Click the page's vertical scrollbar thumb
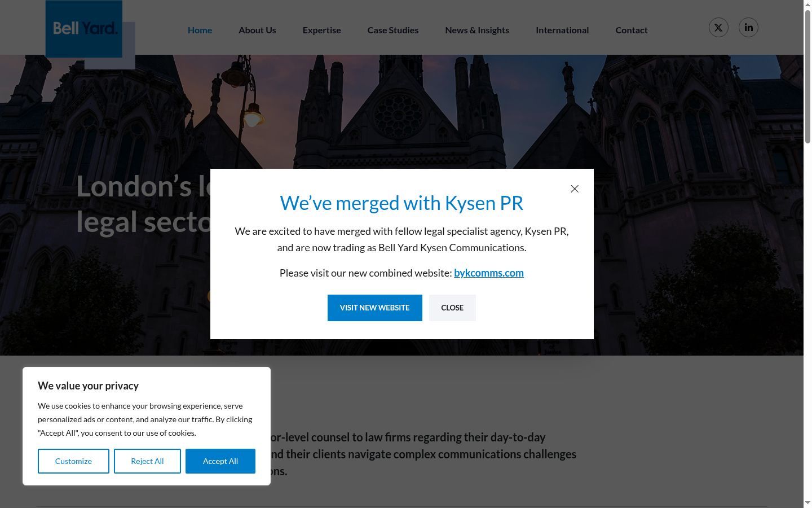 point(807,76)
